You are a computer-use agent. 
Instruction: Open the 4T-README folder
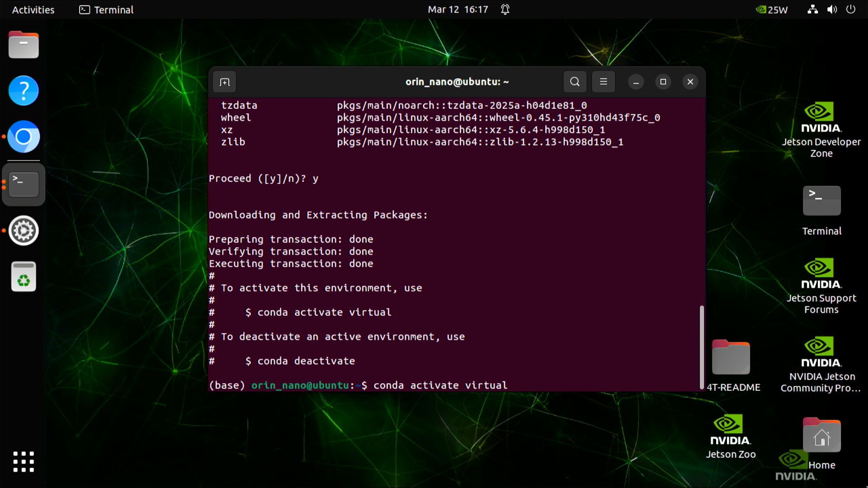(731, 359)
